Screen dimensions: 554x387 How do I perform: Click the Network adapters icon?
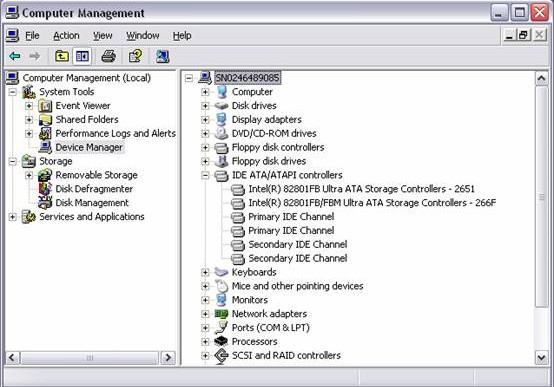(221, 314)
